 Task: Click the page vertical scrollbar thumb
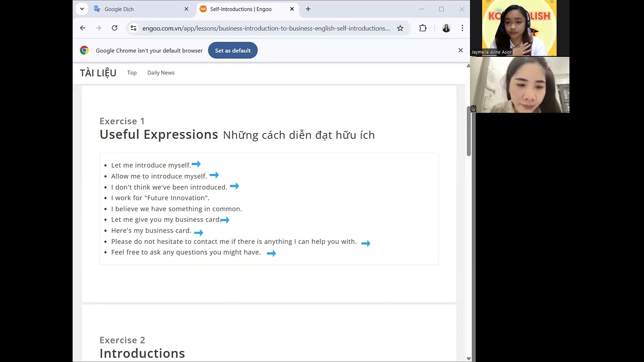point(468,131)
